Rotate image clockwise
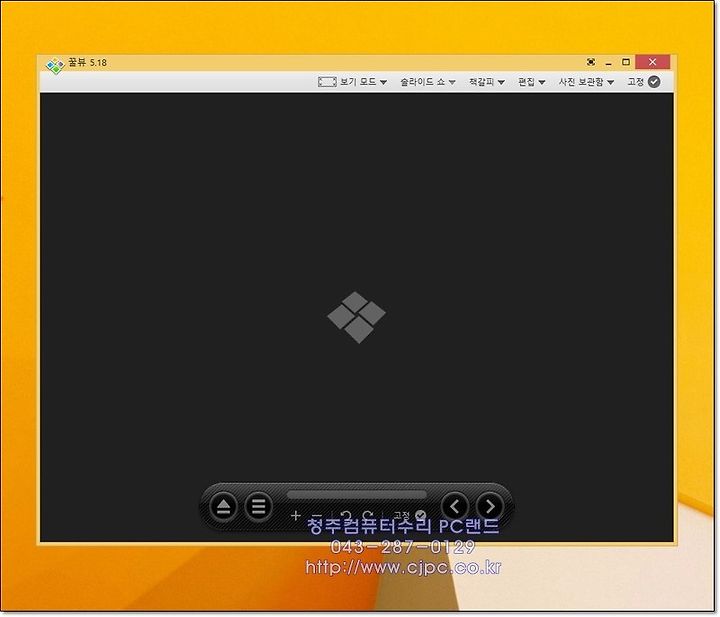The height and width of the screenshot is (617, 720). (367, 516)
